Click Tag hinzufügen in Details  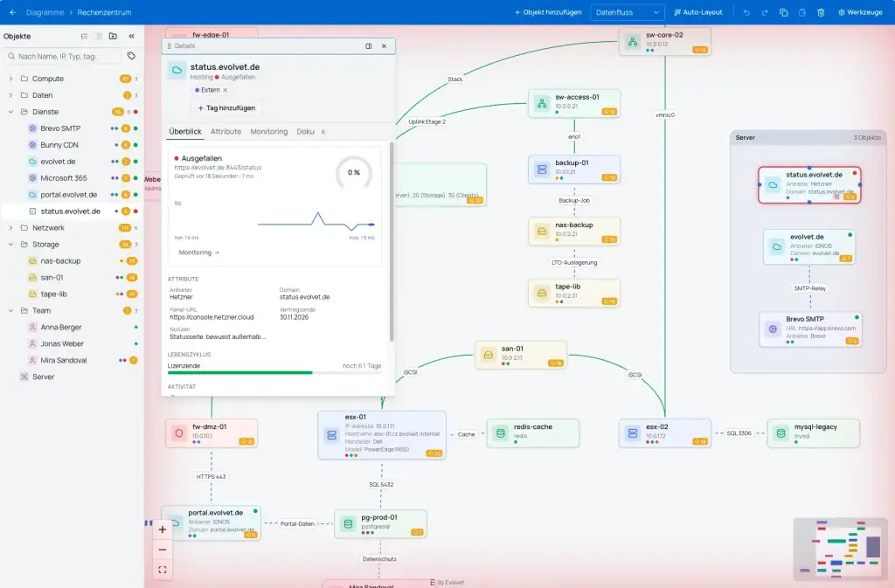226,107
